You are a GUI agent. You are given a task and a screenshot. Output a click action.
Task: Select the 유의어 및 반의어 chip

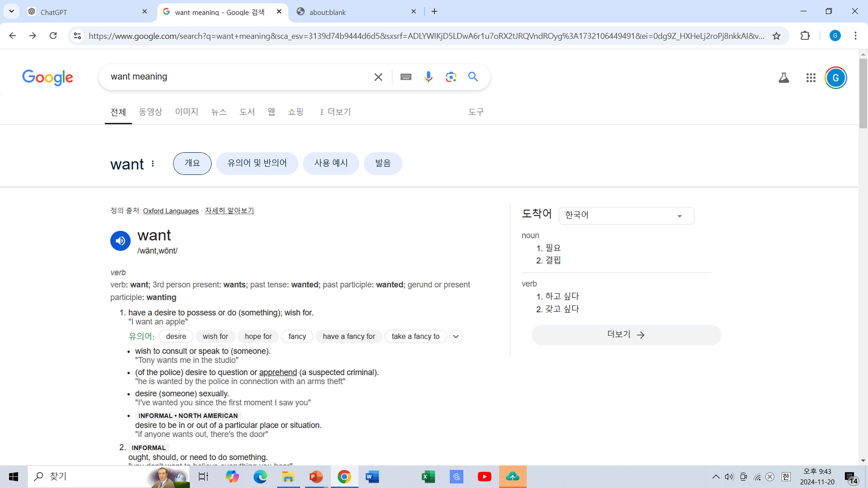pos(257,163)
